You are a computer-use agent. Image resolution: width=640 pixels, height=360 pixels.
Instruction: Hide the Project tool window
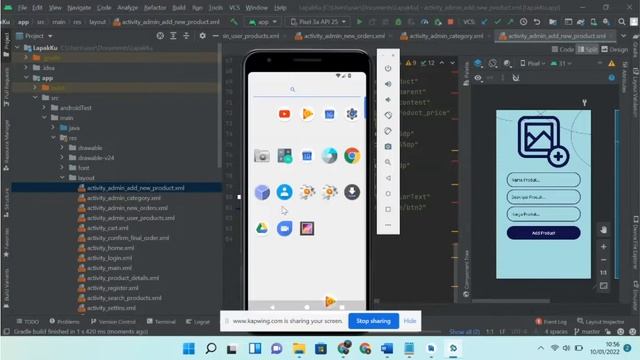pos(216,36)
